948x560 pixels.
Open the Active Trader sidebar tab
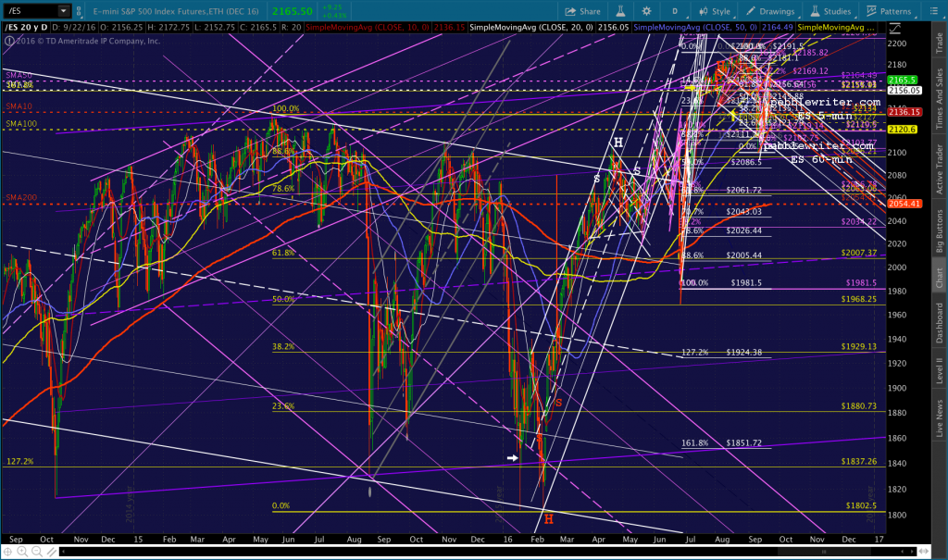click(940, 168)
